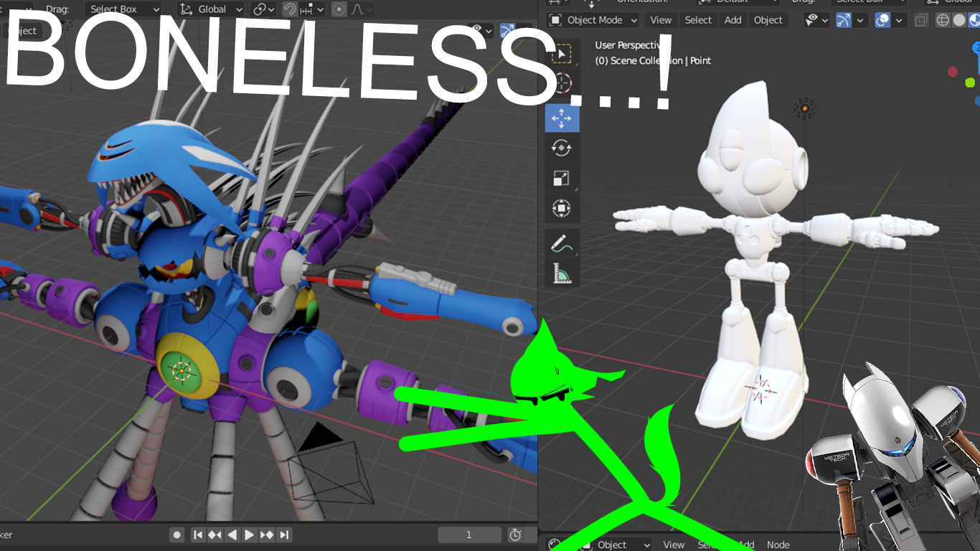This screenshot has width=980, height=551.
Task: Switch to solid viewport shading
Action: (959, 20)
